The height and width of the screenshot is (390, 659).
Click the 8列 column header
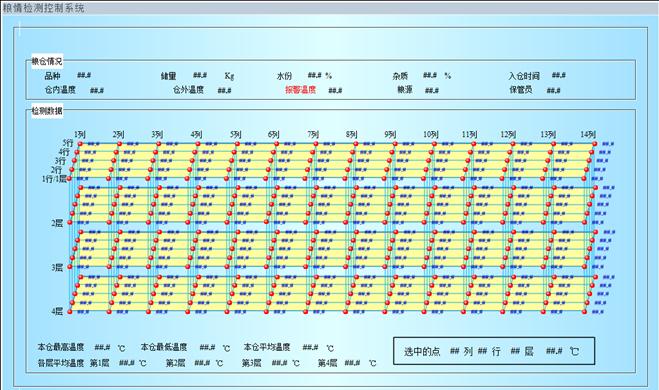351,134
